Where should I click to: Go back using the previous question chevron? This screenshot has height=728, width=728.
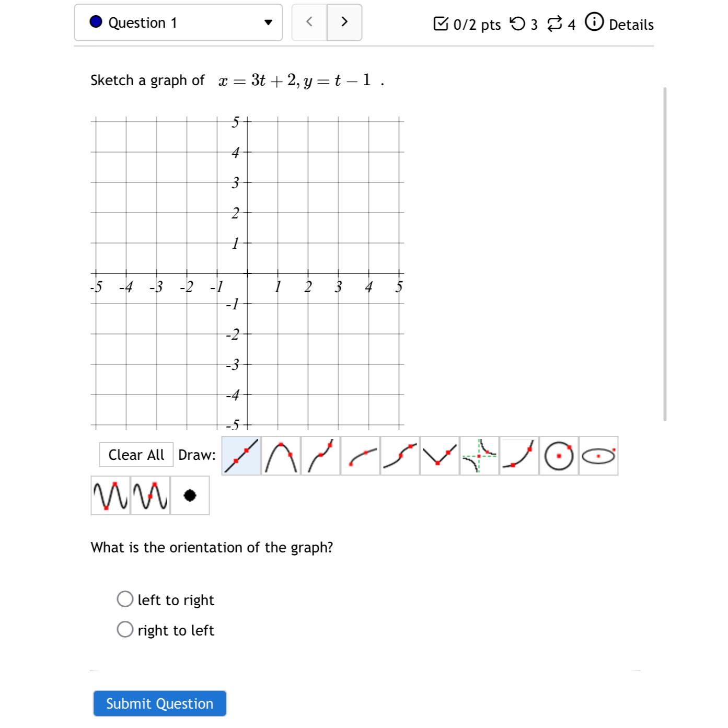pos(309,22)
